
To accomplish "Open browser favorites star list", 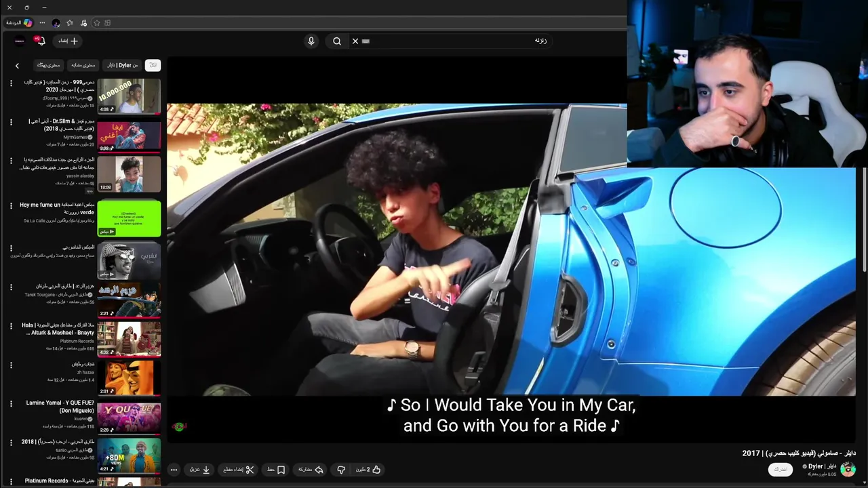I will click(x=69, y=22).
